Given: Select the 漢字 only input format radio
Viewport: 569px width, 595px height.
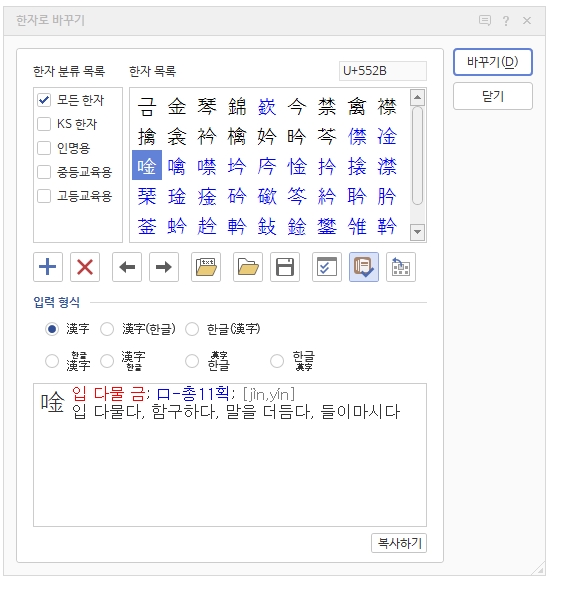Looking at the screenshot, I should 52,329.
